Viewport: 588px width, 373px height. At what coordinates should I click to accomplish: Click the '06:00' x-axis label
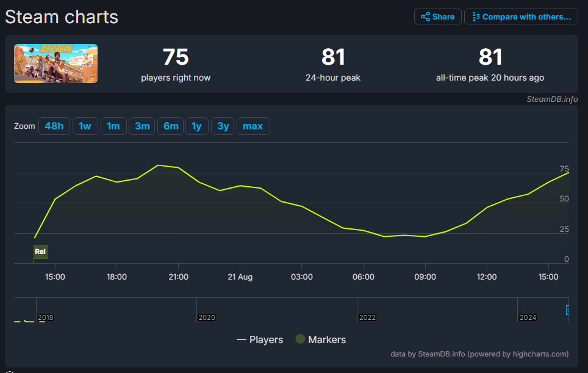(x=364, y=277)
